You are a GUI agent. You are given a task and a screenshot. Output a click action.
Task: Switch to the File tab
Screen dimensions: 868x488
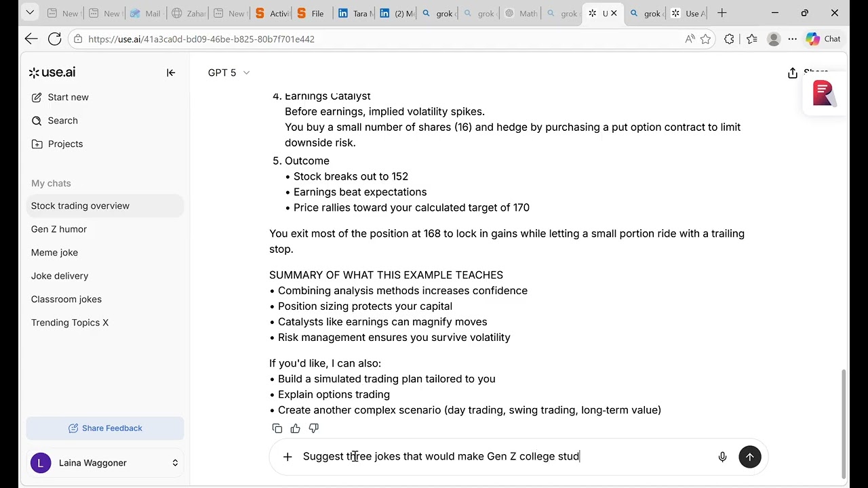[311, 14]
